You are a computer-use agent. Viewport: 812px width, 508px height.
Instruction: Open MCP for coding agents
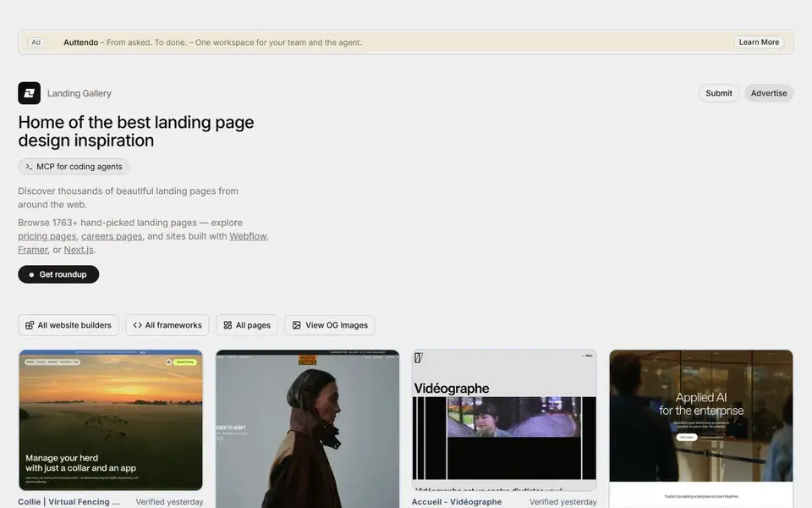click(74, 167)
